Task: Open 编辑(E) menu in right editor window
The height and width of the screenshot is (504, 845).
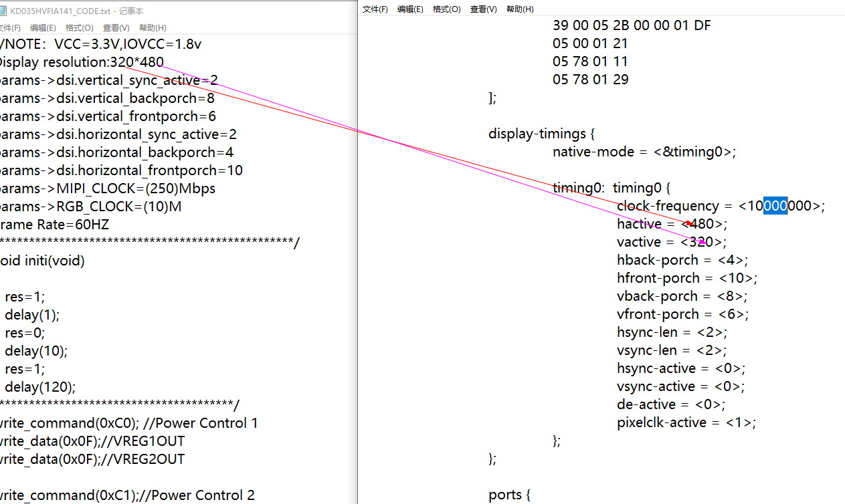Action: (410, 9)
